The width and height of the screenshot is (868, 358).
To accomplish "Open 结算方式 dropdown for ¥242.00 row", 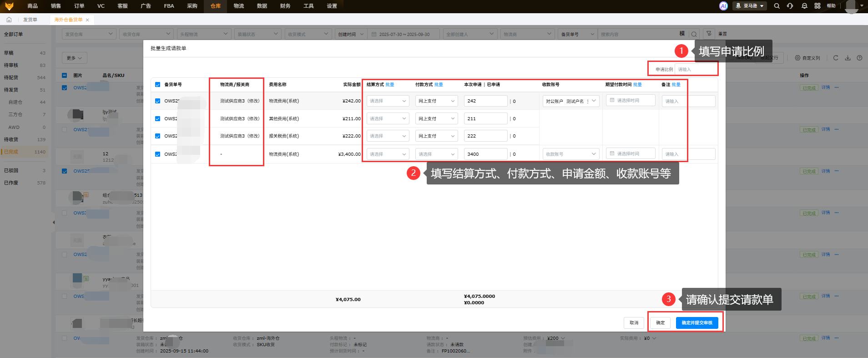I will pyautogui.click(x=388, y=101).
